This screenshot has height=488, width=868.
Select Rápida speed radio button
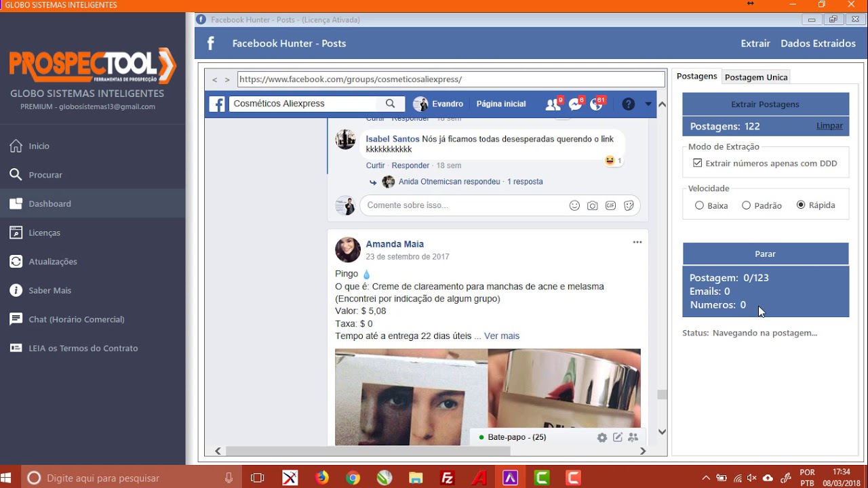[801, 205]
